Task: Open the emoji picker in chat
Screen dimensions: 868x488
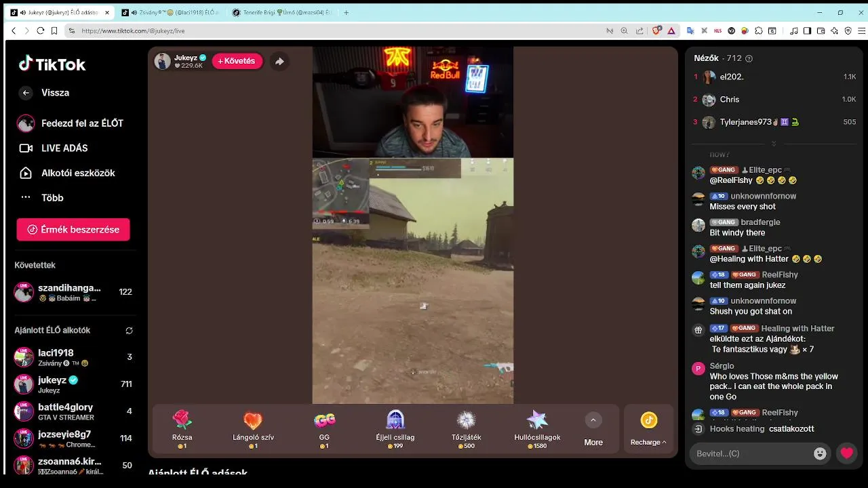Action: point(820,453)
